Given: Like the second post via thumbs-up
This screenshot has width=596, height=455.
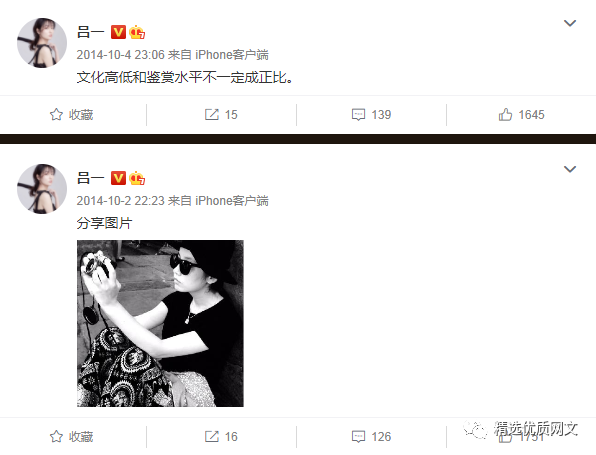Looking at the screenshot, I should click(505, 437).
